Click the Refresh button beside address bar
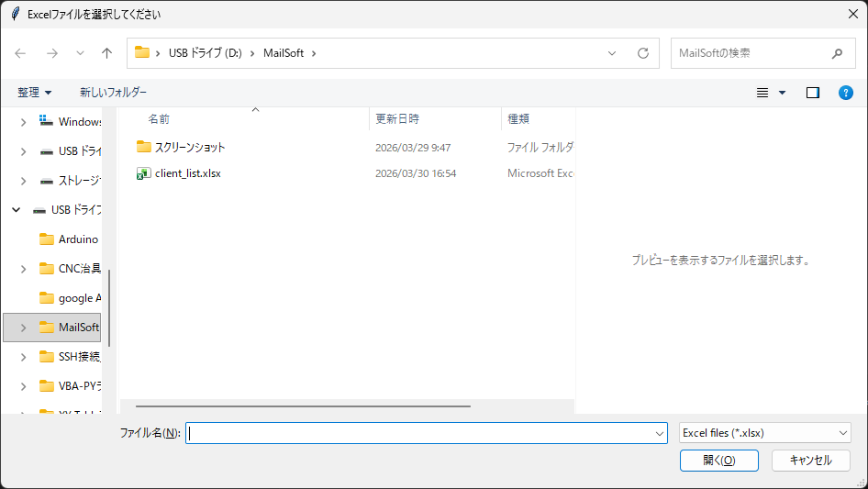This screenshot has width=868, height=489. (643, 53)
